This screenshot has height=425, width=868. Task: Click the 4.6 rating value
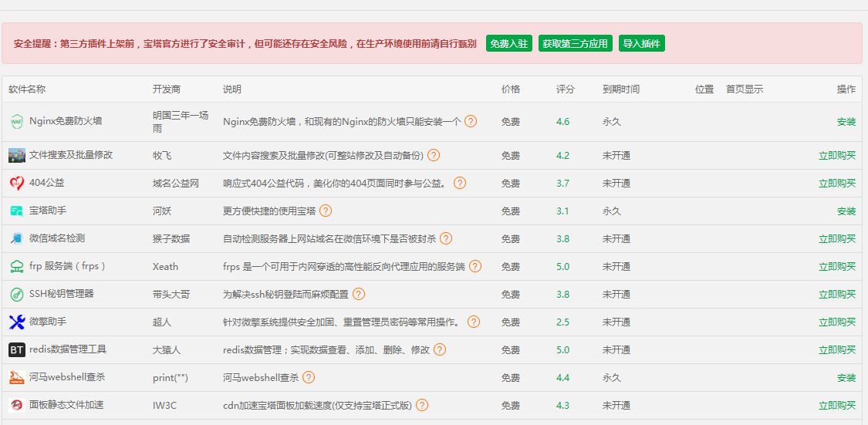562,122
